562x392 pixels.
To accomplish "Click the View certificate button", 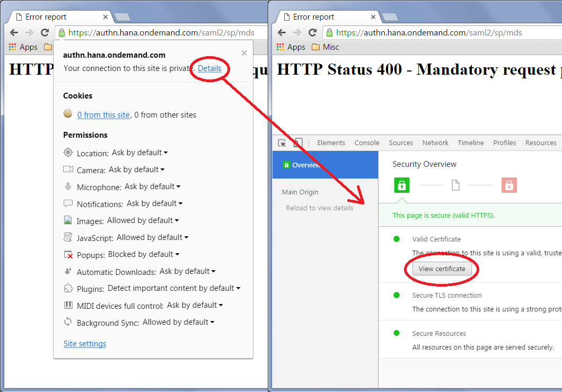I will 442,269.
